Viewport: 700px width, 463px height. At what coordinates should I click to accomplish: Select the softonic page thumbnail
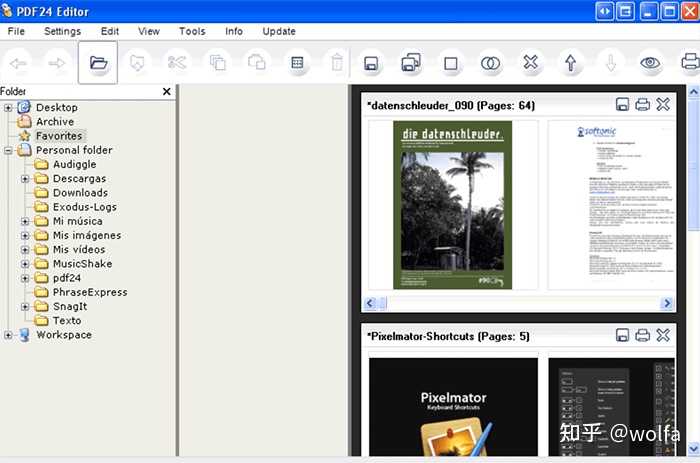[612, 205]
